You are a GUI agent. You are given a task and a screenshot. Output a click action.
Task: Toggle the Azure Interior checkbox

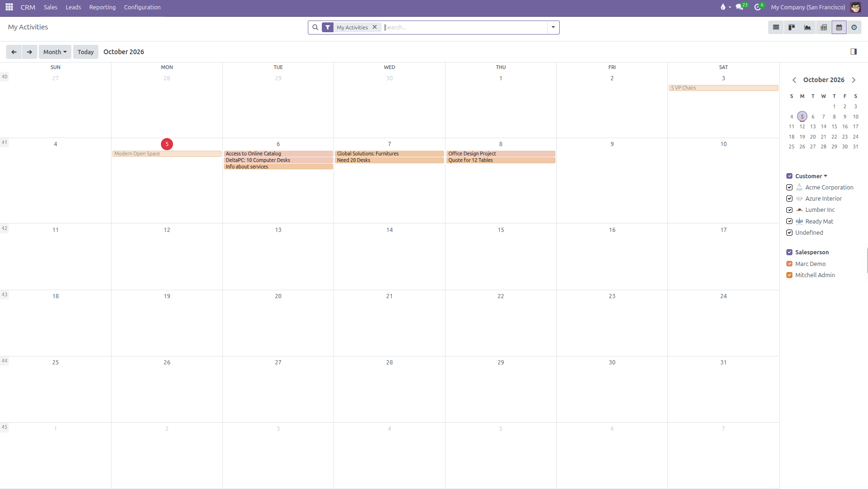(789, 198)
